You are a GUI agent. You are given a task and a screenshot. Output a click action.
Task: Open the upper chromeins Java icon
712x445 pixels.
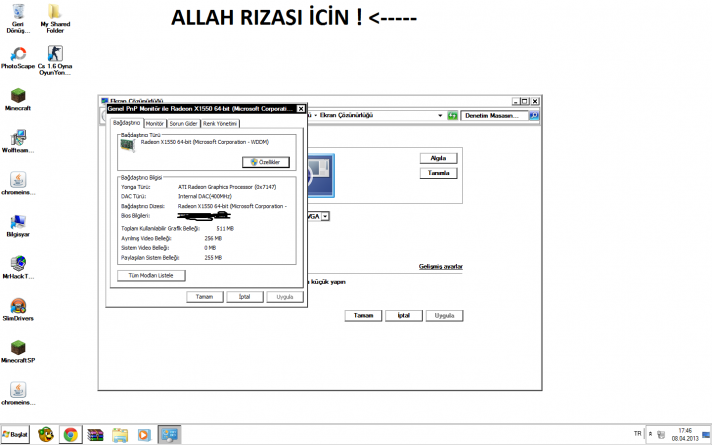pyautogui.click(x=18, y=183)
